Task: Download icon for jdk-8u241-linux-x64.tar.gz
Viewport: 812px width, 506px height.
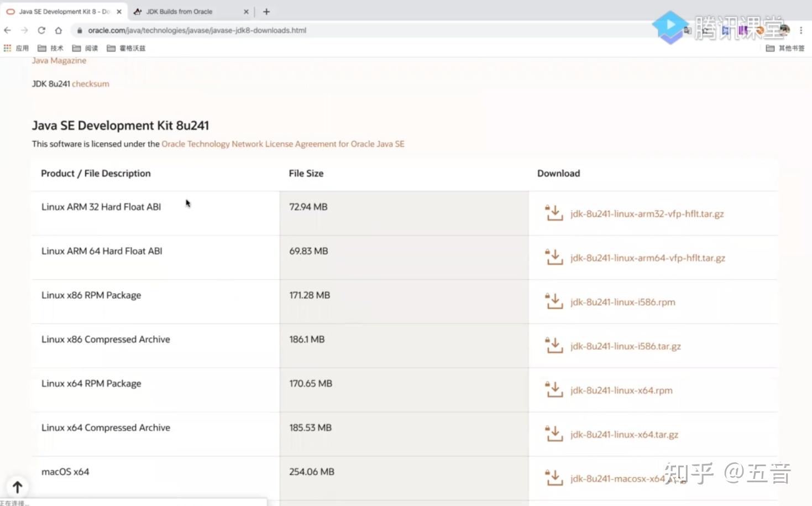Action: (x=554, y=434)
